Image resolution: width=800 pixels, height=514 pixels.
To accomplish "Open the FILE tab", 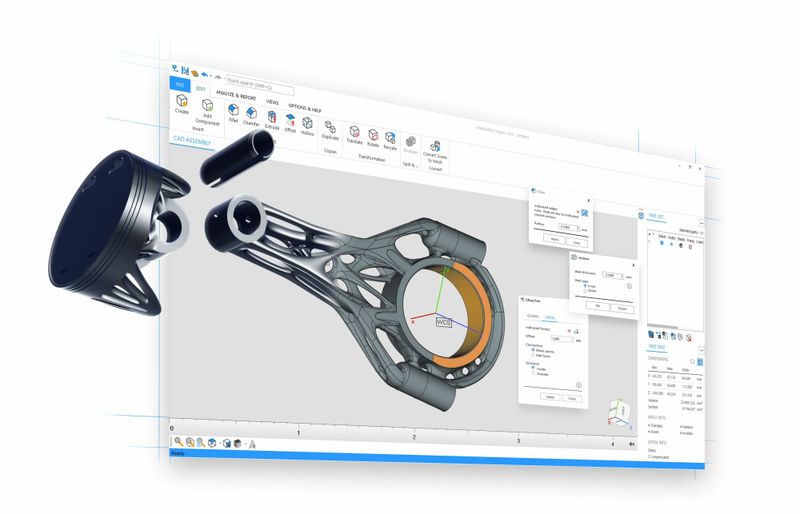I will [x=180, y=84].
